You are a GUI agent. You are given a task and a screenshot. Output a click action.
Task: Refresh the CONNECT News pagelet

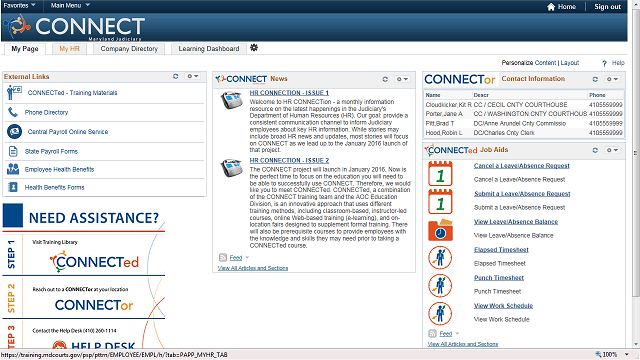385,79
